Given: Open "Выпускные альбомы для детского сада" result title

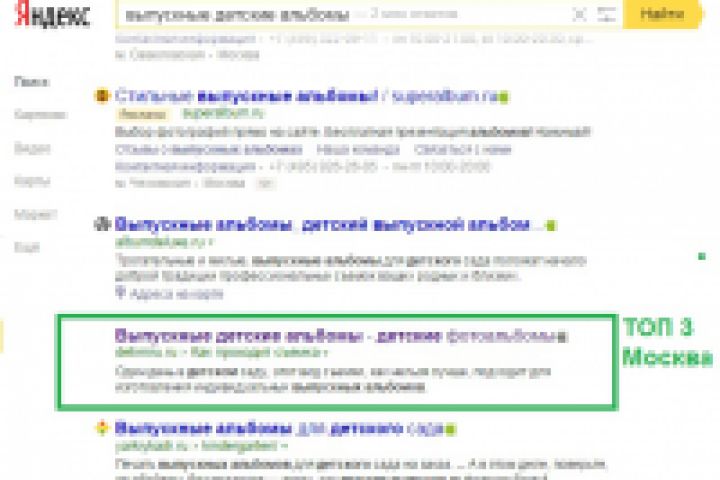Looking at the screenshot, I should pyautogui.click(x=279, y=429).
